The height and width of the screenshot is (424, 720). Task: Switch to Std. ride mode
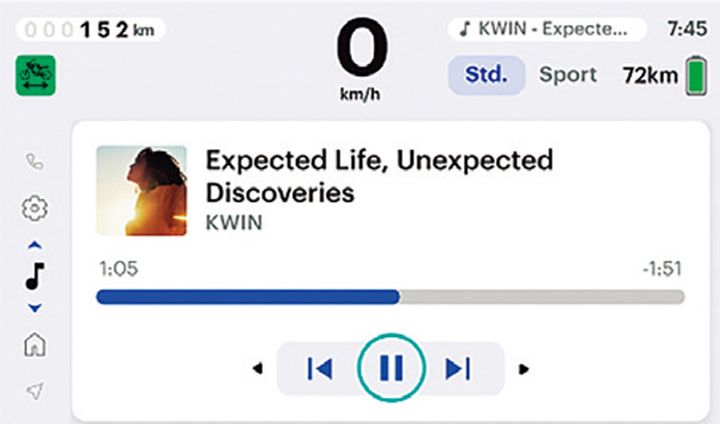coord(485,75)
